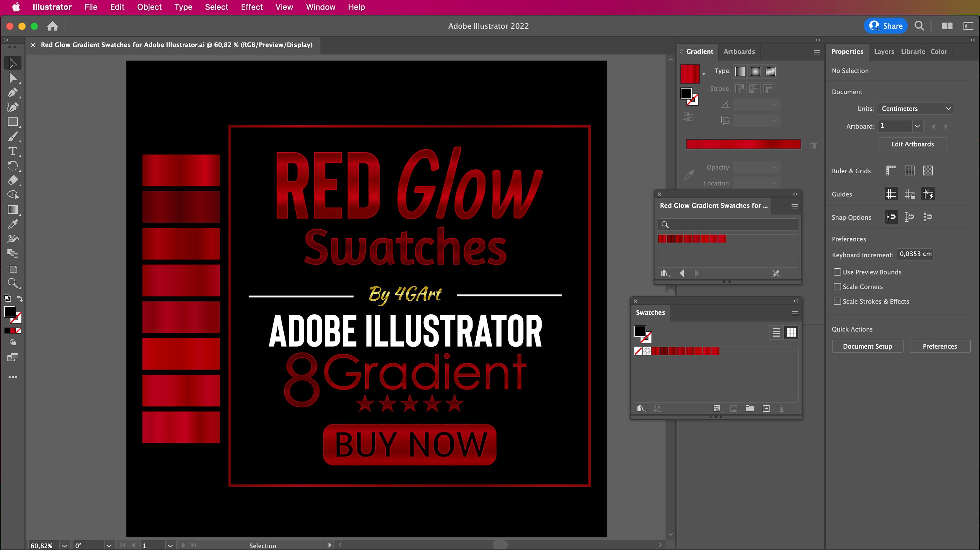980x550 pixels.
Task: Pick the Eyedropper tool from the toolbar
Action: [12, 224]
